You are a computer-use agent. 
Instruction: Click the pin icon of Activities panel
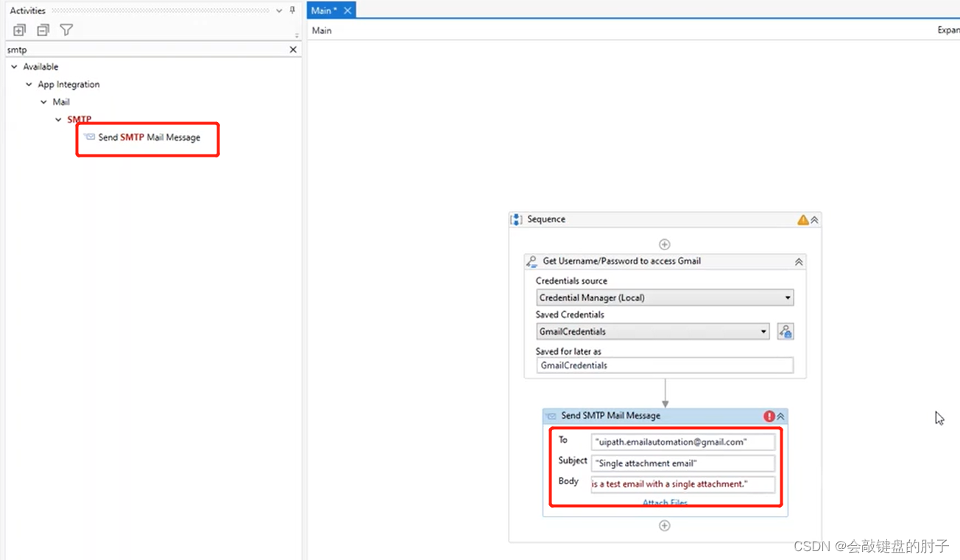292,10
